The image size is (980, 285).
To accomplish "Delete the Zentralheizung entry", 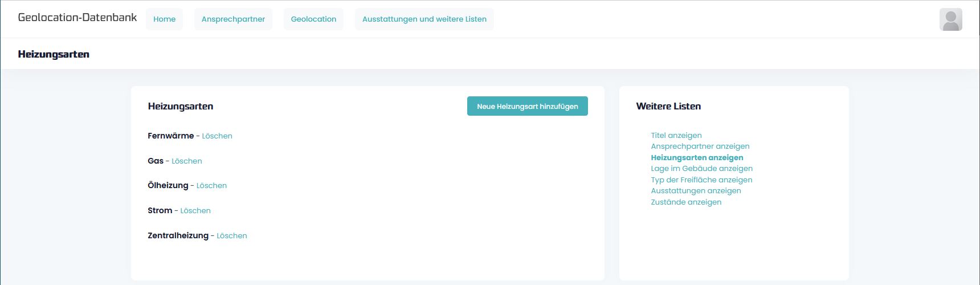I will click(231, 236).
